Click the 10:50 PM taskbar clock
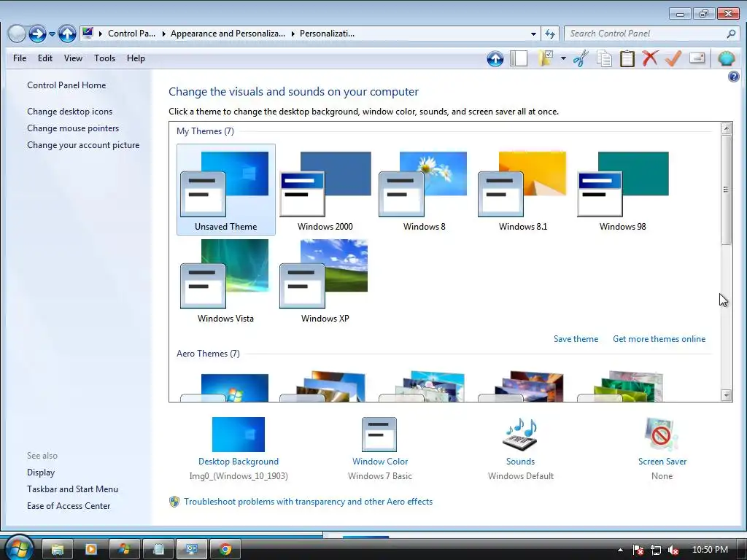Image resolution: width=747 pixels, height=560 pixels. point(710,550)
